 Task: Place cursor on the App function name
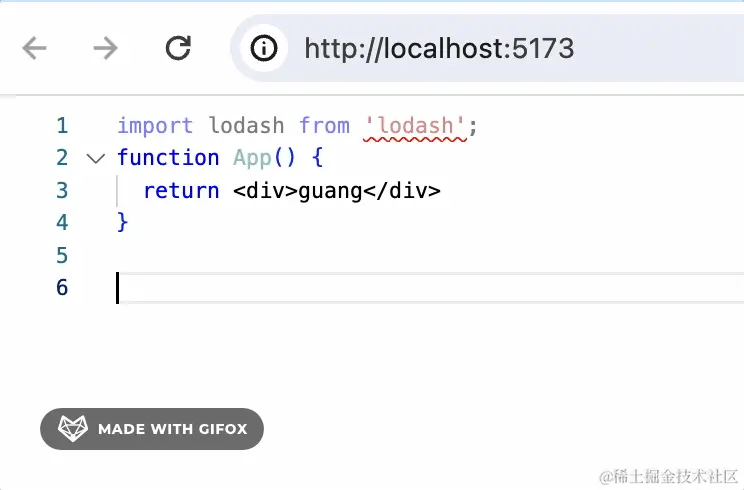tap(252, 158)
